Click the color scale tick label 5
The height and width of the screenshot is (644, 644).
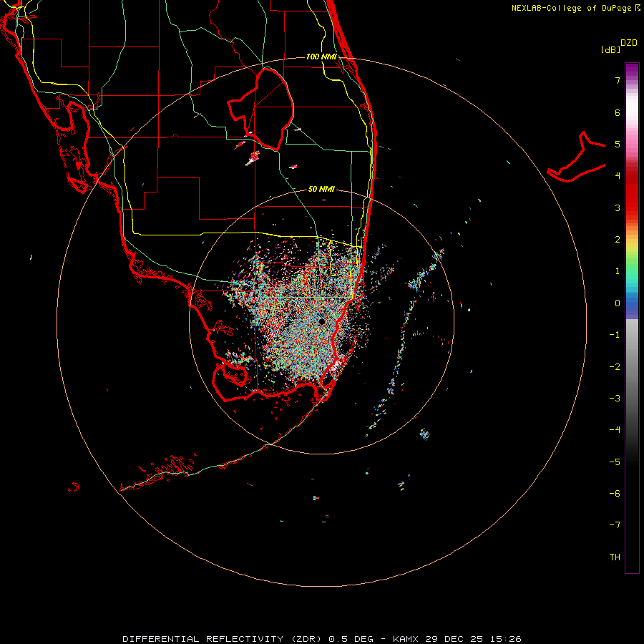[x=618, y=144]
